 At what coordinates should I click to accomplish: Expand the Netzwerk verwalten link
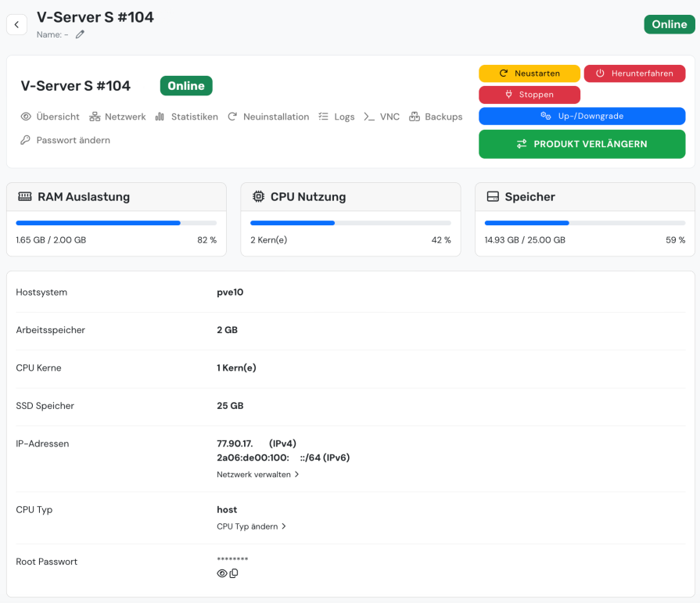258,475
